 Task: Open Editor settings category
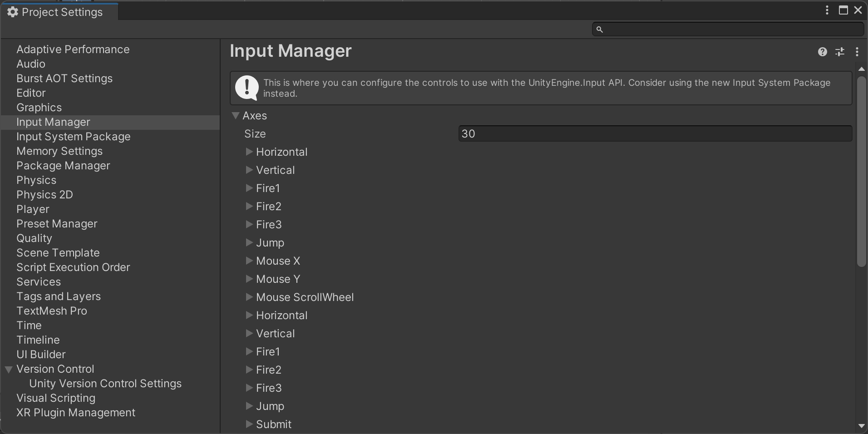pyautogui.click(x=31, y=93)
